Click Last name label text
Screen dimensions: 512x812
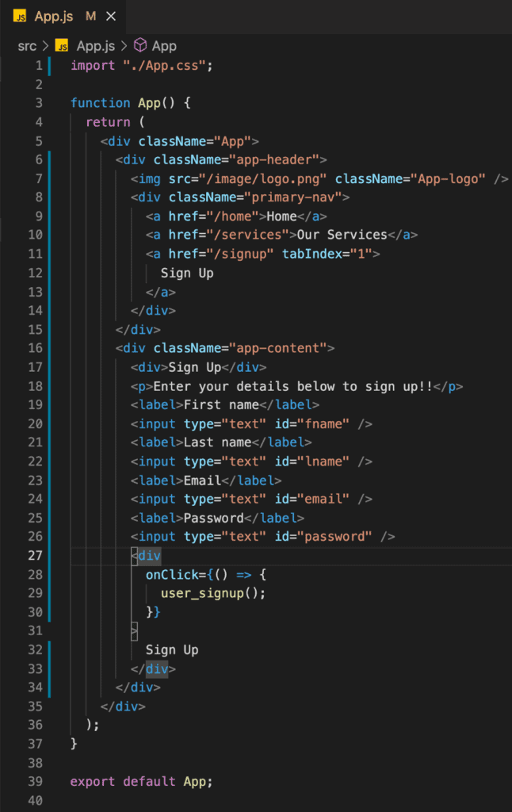pyautogui.click(x=217, y=442)
